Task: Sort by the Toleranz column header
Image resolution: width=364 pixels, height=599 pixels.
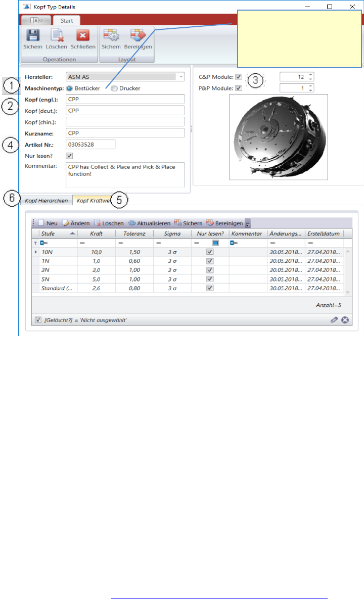Action: (x=134, y=234)
